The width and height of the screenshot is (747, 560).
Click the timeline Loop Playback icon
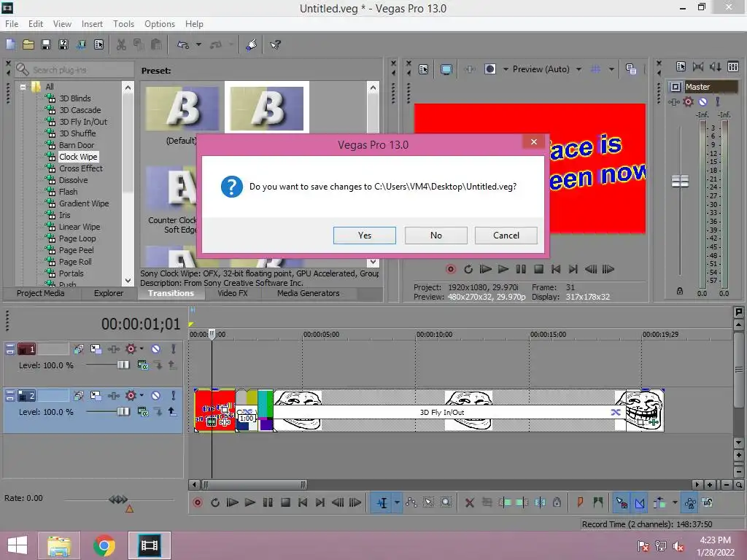(x=215, y=502)
